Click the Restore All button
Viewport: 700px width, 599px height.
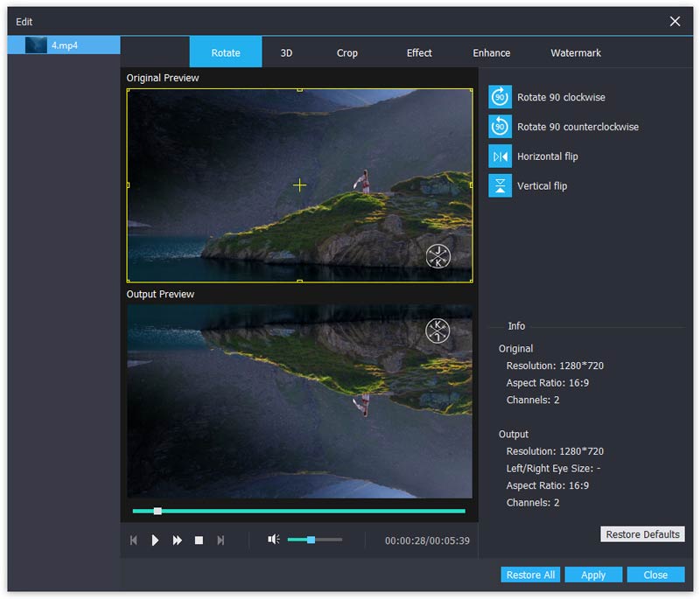(x=530, y=575)
